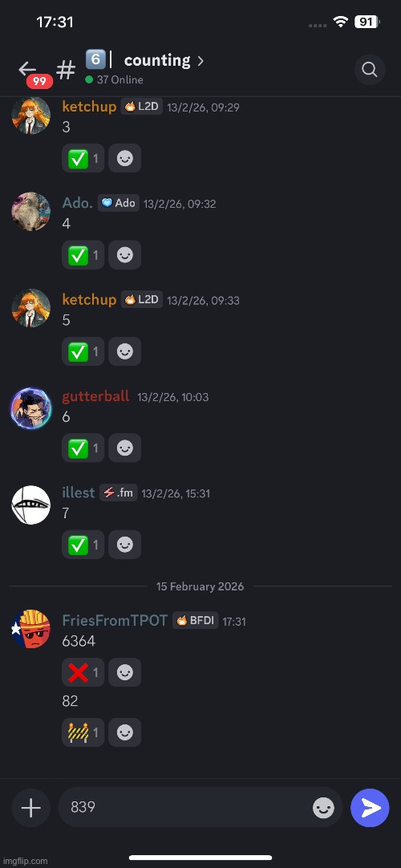Tap the search magnifier icon
The image size is (401, 868).
[370, 70]
